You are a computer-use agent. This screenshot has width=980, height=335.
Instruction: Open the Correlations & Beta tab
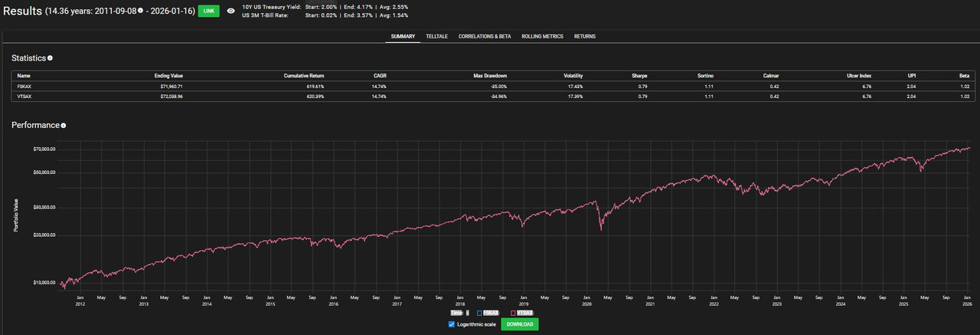pos(485,36)
